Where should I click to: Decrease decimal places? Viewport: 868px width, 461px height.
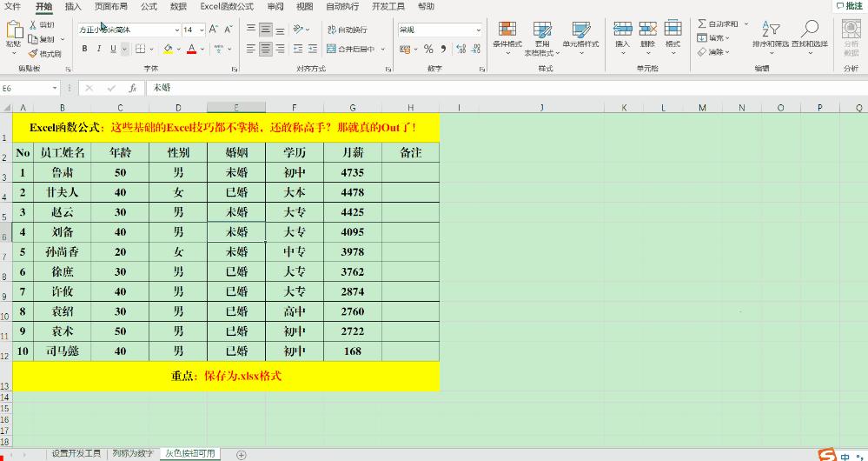click(x=475, y=49)
